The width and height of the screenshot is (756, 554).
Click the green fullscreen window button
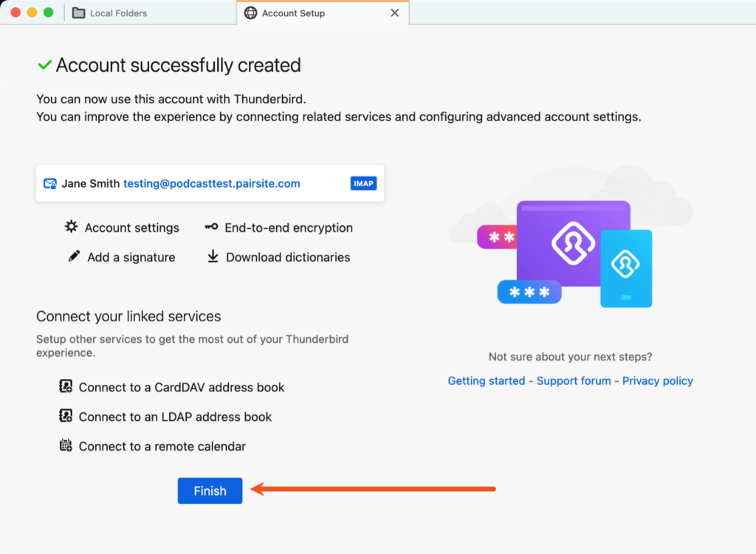pos(48,13)
